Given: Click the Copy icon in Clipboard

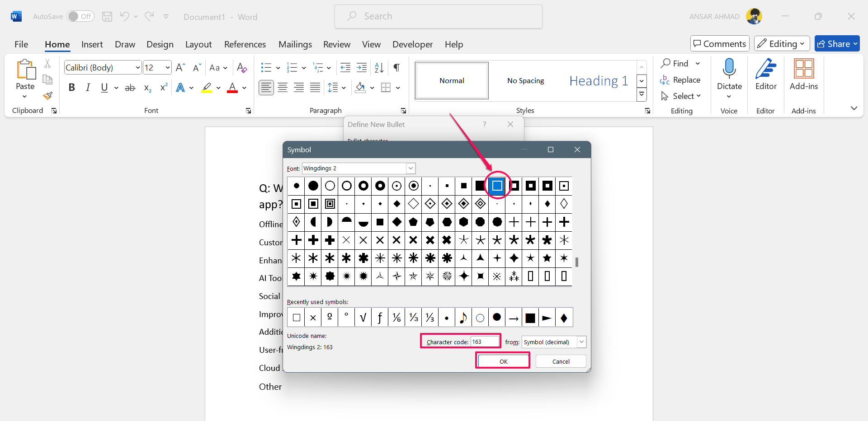Looking at the screenshot, I should (x=47, y=80).
